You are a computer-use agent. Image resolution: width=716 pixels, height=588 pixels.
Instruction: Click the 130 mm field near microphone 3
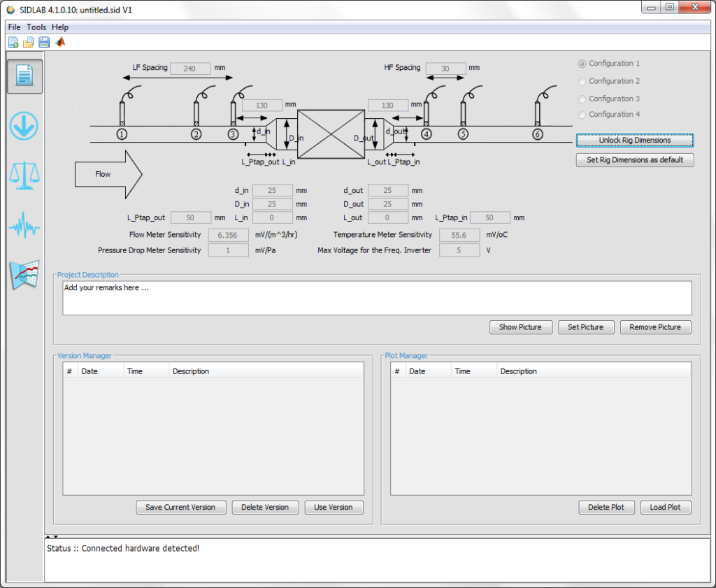click(x=262, y=106)
